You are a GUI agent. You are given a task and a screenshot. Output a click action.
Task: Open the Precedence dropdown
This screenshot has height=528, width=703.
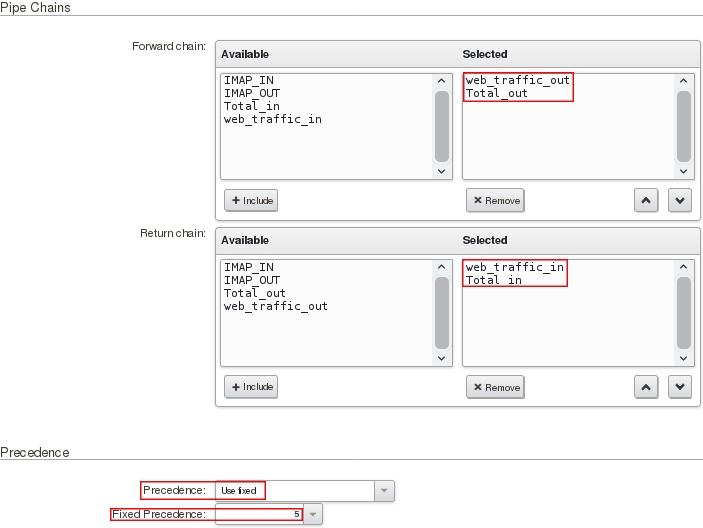tap(384, 491)
